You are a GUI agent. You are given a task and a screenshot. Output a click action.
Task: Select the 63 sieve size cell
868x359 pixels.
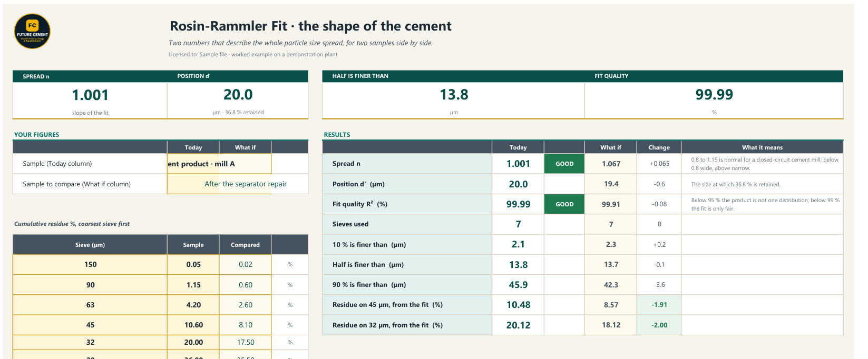point(90,305)
